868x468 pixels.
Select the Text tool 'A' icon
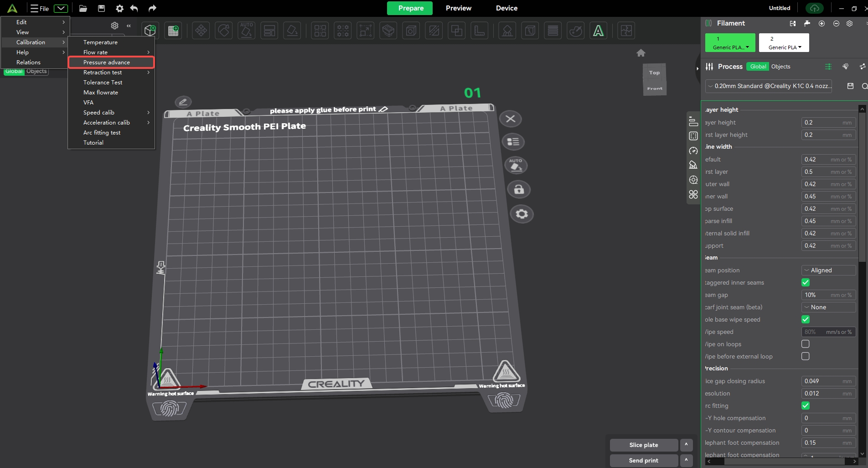598,31
